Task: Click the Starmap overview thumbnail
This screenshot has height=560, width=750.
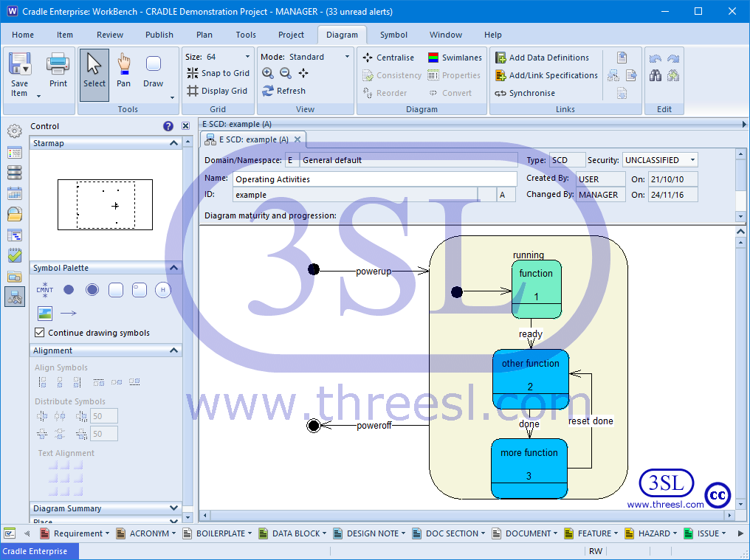Action: tap(106, 204)
